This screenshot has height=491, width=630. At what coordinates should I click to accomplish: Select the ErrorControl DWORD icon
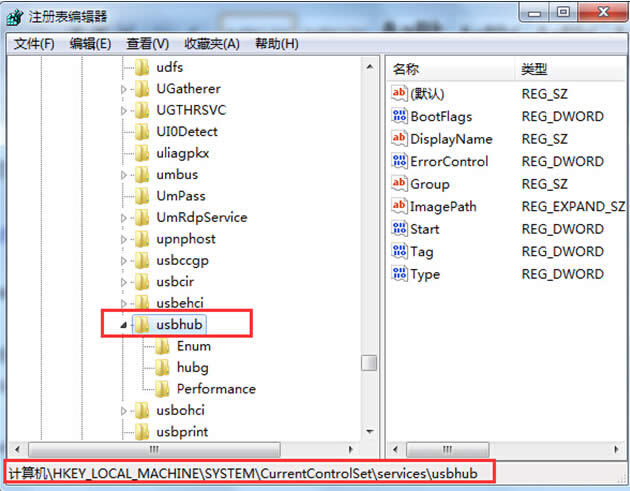pyautogui.click(x=399, y=161)
